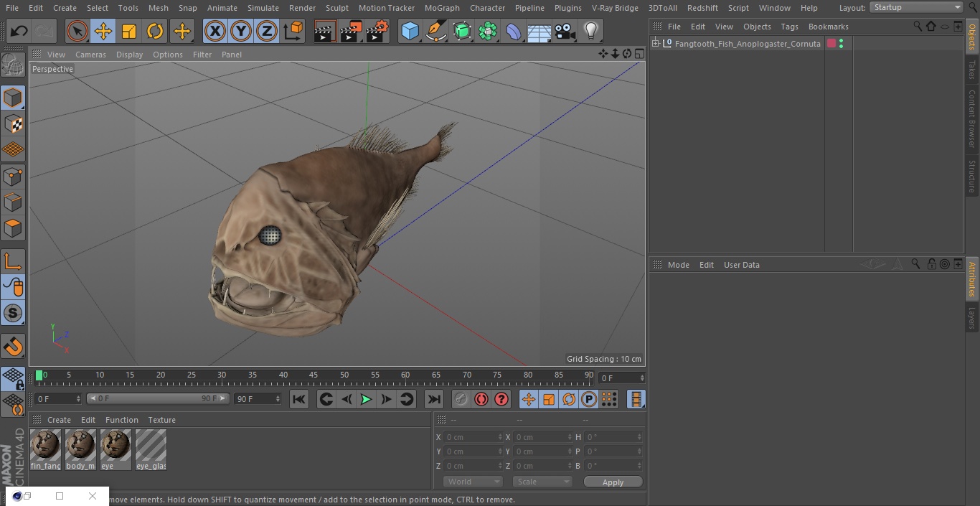
Task: Open the viewport Cameras menu
Action: [x=90, y=55]
